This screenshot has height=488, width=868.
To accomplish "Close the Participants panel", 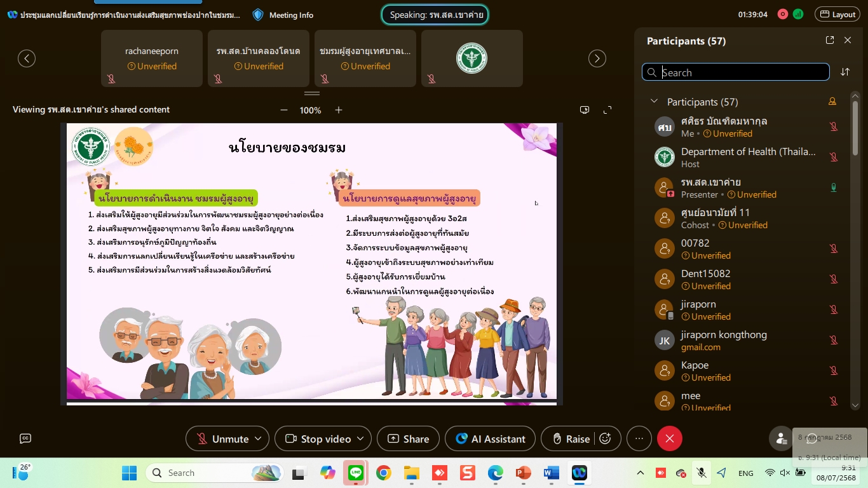I will click(848, 40).
